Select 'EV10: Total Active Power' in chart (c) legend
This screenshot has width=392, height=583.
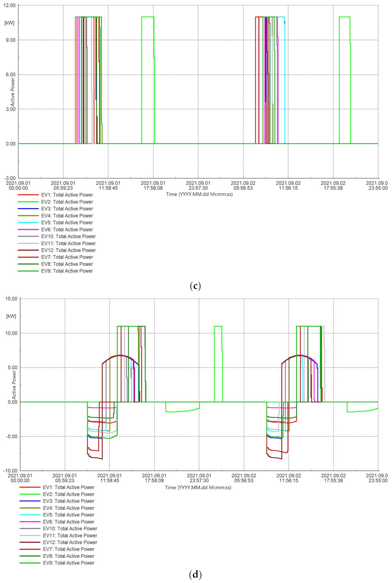(69, 236)
